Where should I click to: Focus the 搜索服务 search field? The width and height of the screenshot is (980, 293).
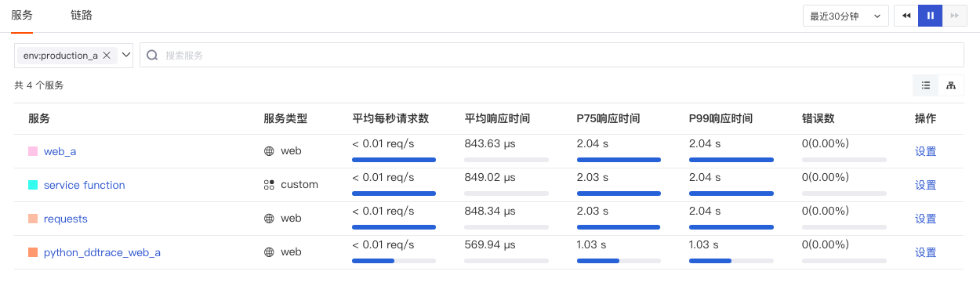tap(551, 55)
